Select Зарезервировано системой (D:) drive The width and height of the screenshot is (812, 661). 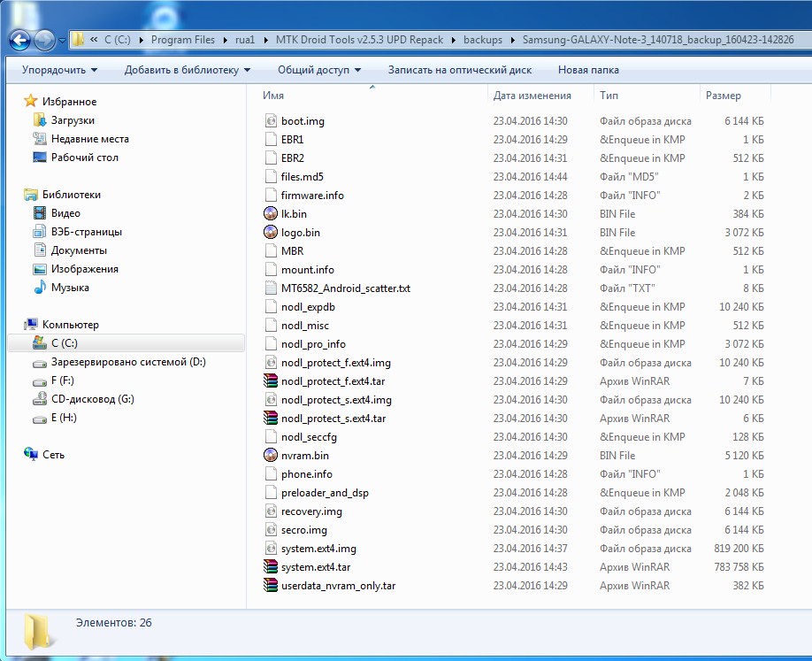(x=128, y=362)
